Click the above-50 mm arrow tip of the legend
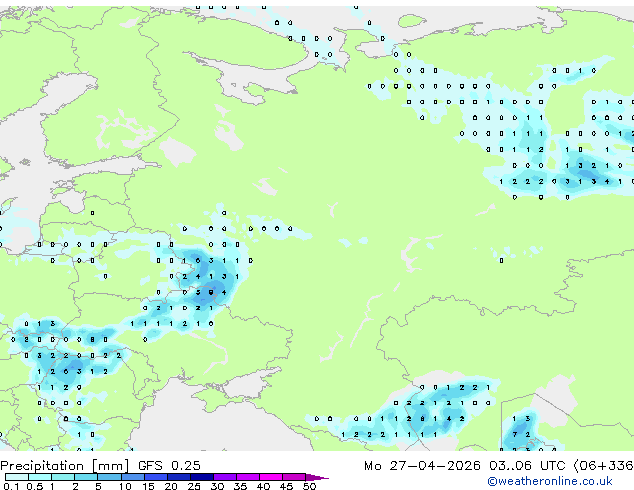This screenshot has width=634, height=490. point(317,477)
